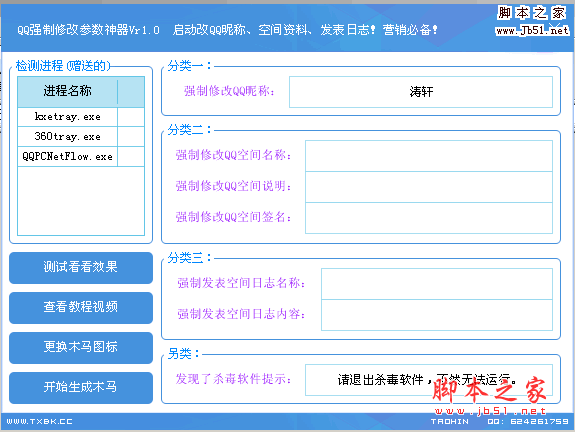Click the QQ强制修改参数神器Vr1.0 title text
575x432 pixels.
point(88,30)
